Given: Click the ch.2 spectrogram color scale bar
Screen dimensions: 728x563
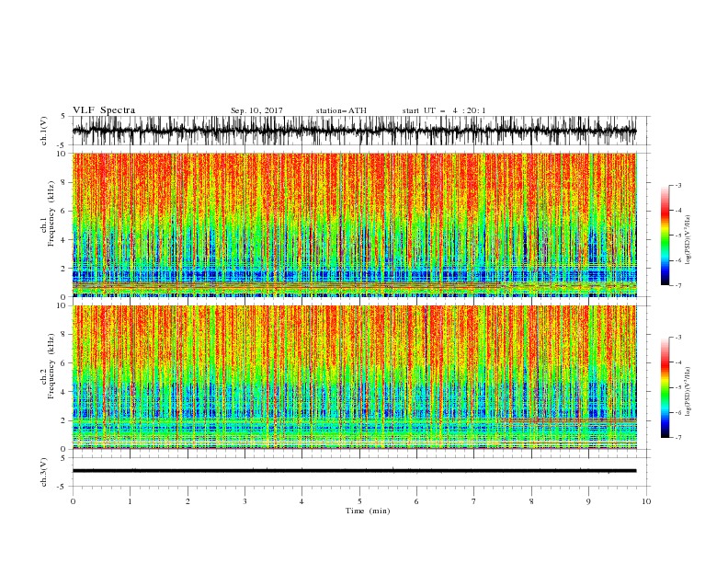Looking at the screenshot, I should [665, 387].
